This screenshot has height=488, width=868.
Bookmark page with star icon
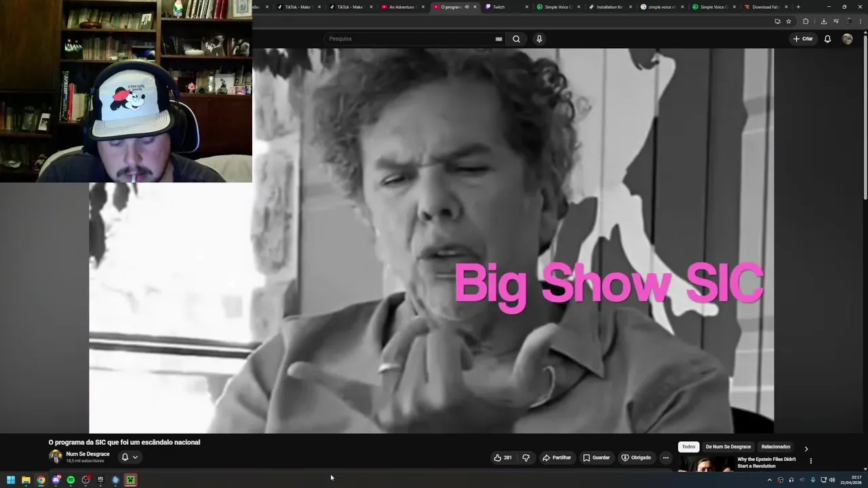(x=789, y=21)
